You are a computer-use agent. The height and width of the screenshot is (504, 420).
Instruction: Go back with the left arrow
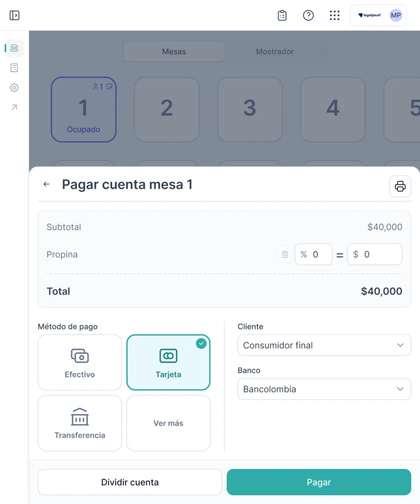(x=47, y=184)
